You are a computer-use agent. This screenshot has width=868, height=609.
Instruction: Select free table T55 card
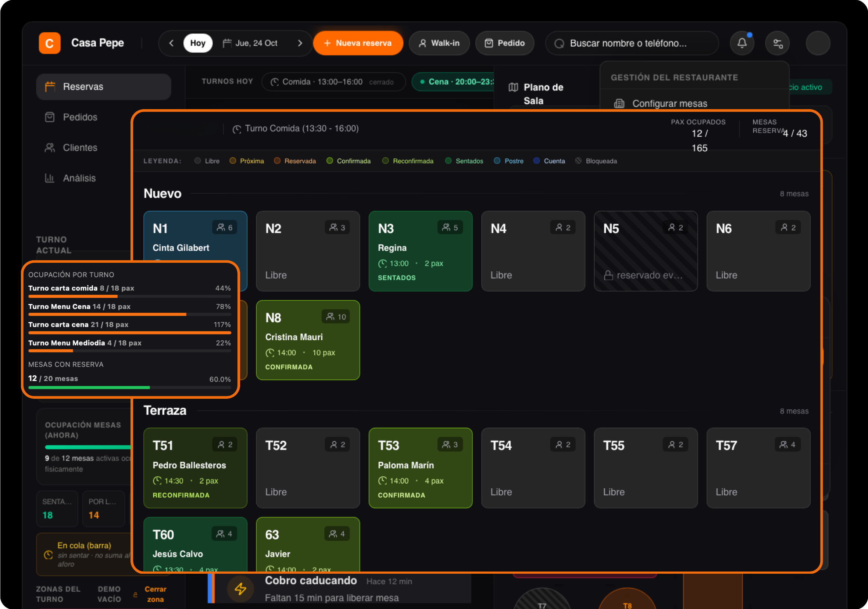click(646, 468)
